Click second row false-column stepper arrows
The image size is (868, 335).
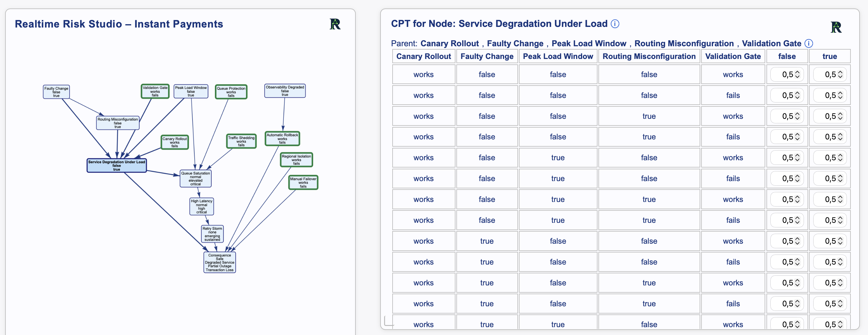797,95
